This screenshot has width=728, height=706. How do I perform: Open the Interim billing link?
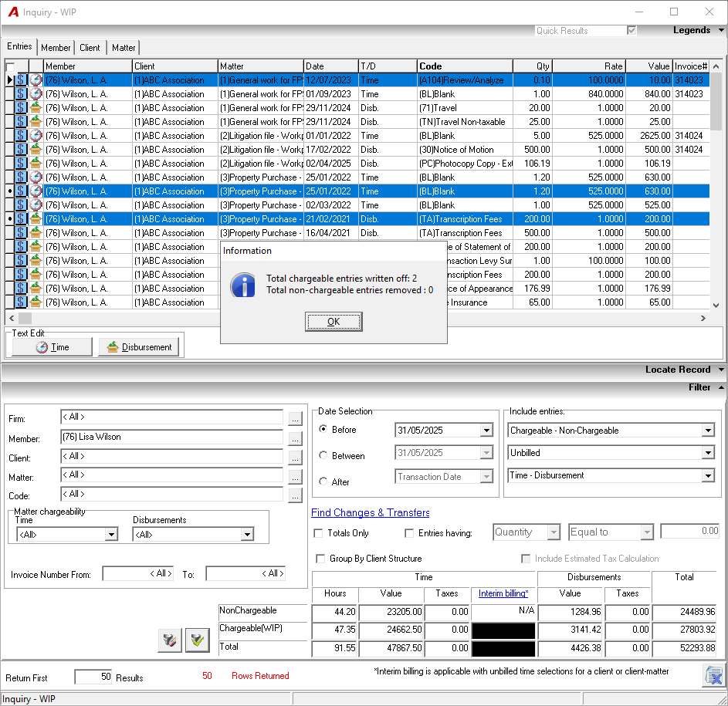tap(503, 593)
